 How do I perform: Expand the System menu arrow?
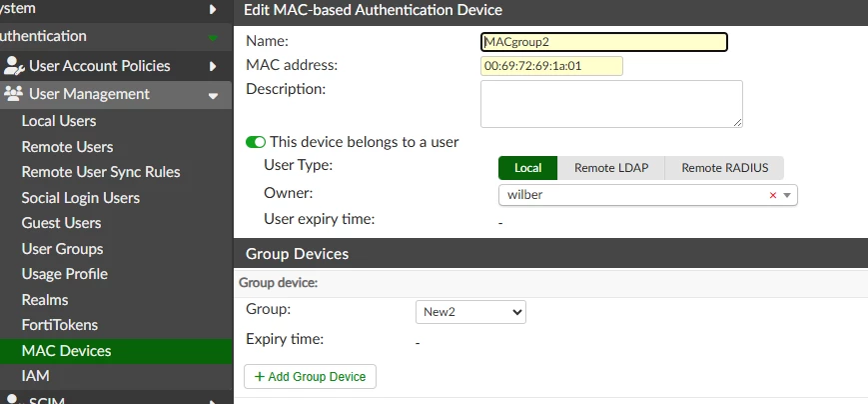(213, 9)
